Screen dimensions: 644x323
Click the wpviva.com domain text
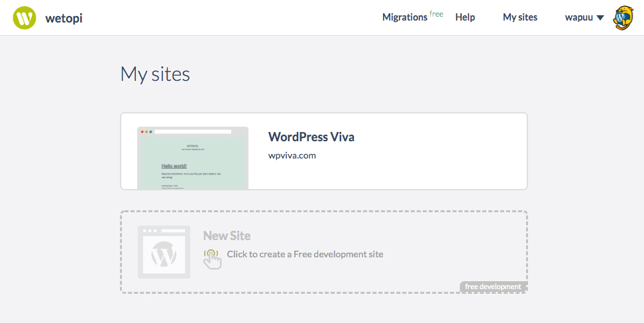(292, 156)
